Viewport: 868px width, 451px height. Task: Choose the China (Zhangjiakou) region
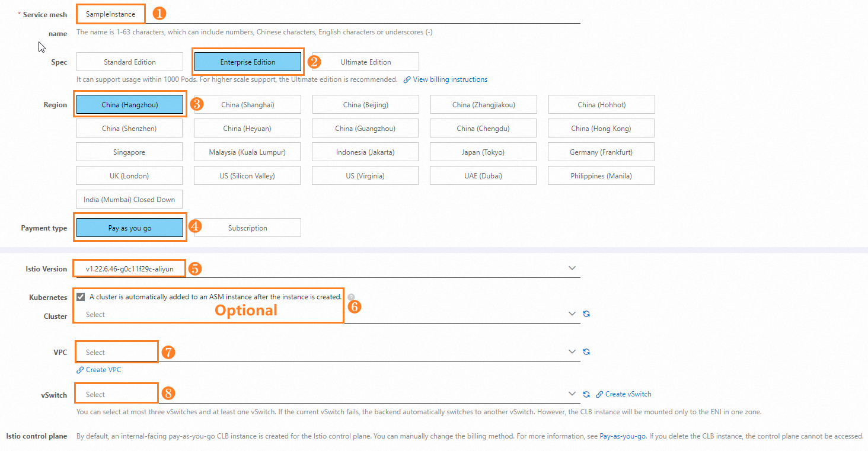tap(484, 105)
